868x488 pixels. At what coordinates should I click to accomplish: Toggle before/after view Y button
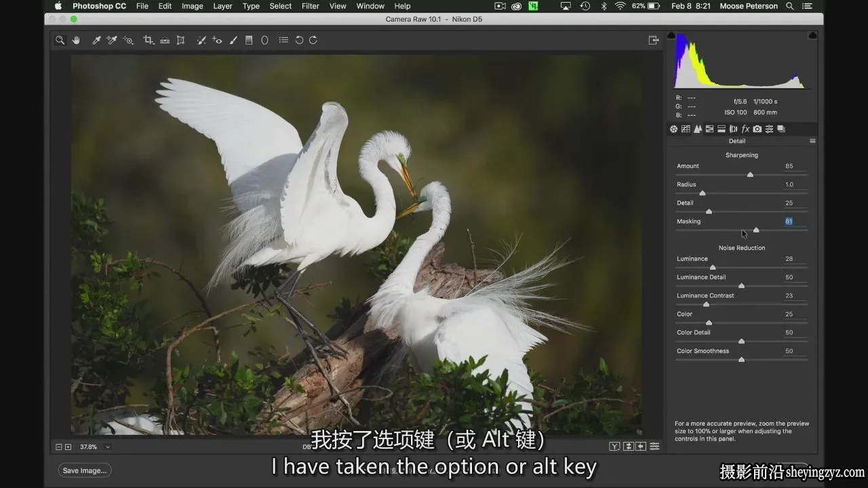tap(614, 446)
